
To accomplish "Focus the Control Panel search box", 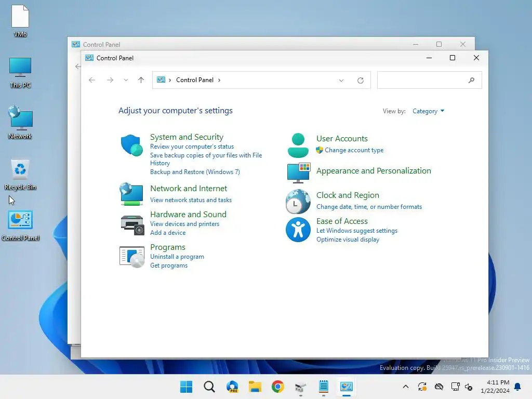I will (429, 80).
